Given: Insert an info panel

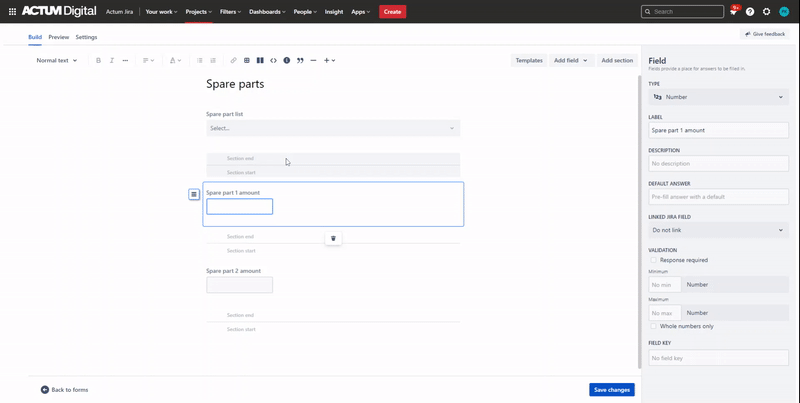Looking at the screenshot, I should tap(287, 60).
